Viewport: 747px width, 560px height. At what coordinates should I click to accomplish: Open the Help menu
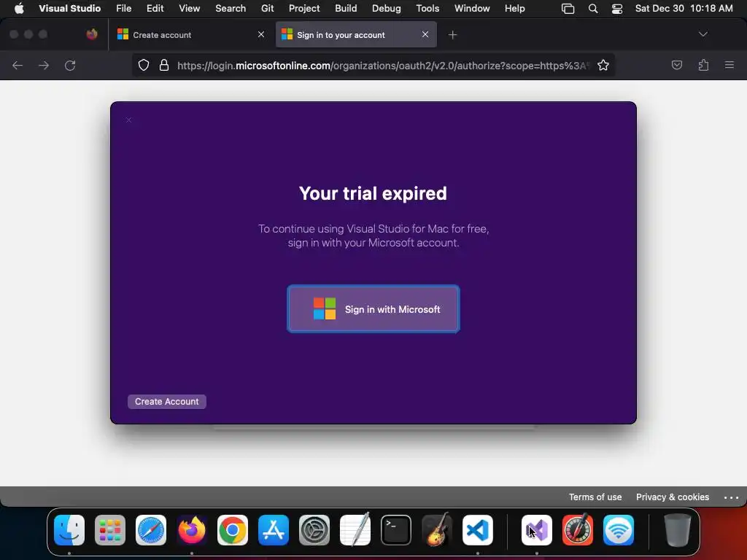coord(514,8)
